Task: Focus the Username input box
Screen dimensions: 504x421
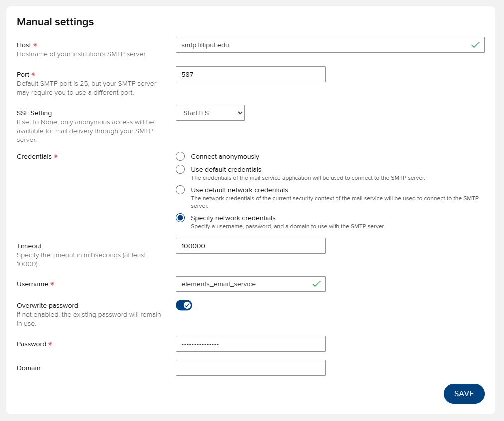Action: 243,284
